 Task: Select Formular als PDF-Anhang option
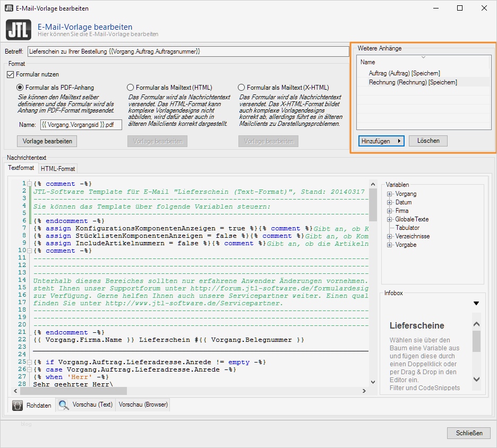20,88
